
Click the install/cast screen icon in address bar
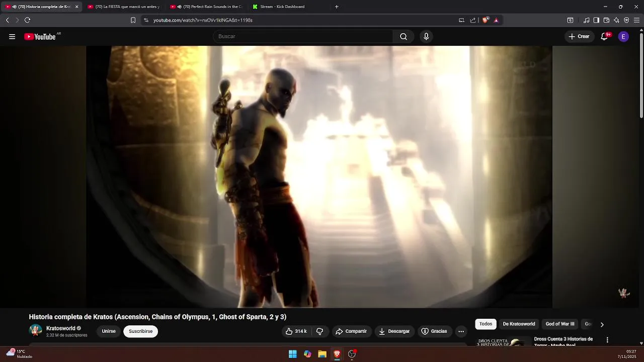pyautogui.click(x=461, y=20)
